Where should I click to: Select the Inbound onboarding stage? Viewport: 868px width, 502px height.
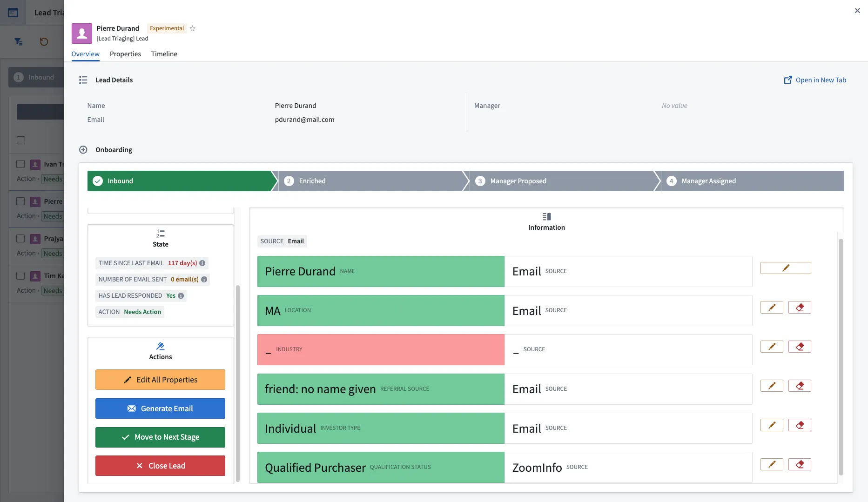[182, 181]
